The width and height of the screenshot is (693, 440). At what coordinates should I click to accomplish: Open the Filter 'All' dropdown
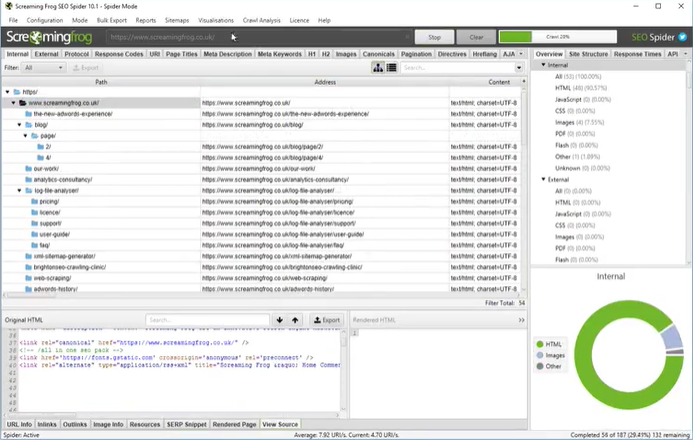tap(43, 68)
